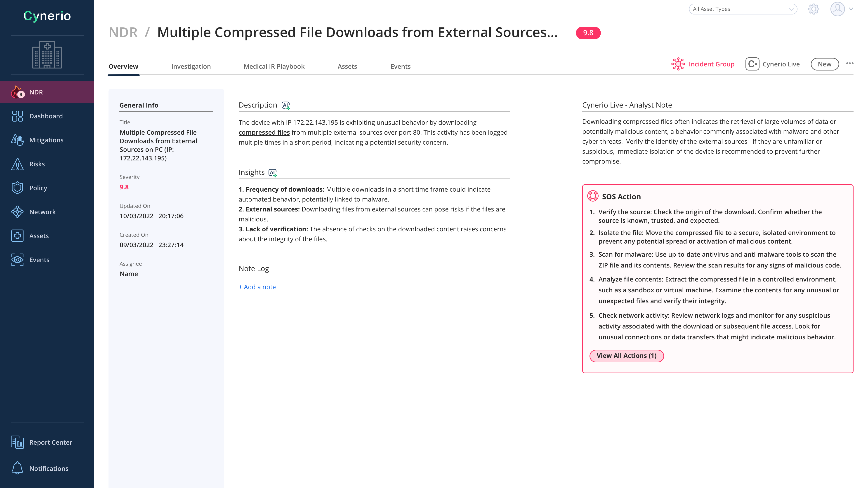Click the AI icon next to Description
Image resolution: width=868 pixels, height=488 pixels.
tap(286, 106)
